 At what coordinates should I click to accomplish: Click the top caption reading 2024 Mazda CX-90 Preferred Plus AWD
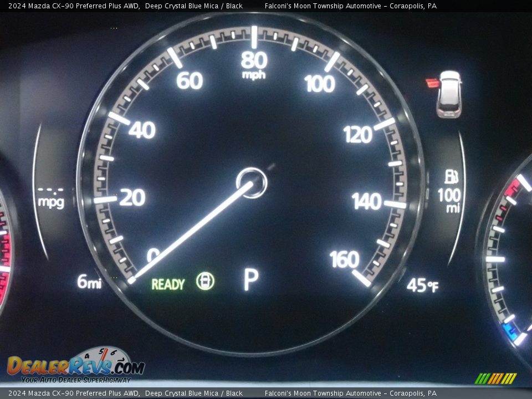(x=74, y=6)
